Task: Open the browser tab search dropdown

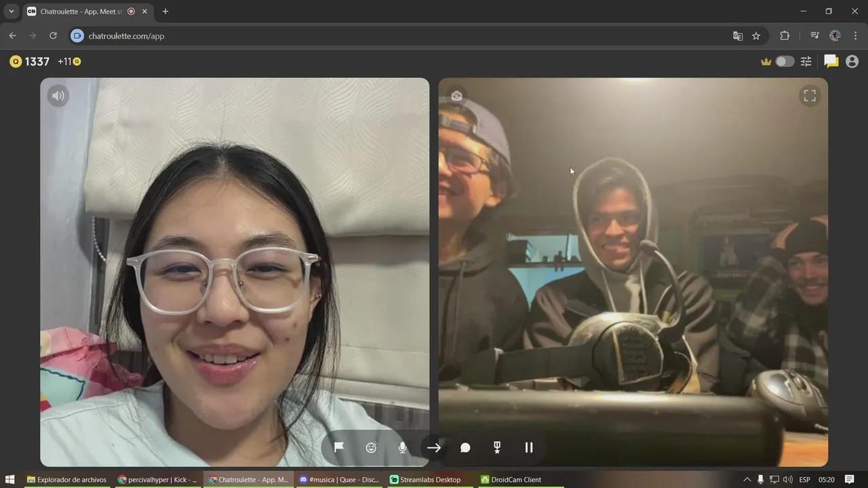Action: pos(10,11)
